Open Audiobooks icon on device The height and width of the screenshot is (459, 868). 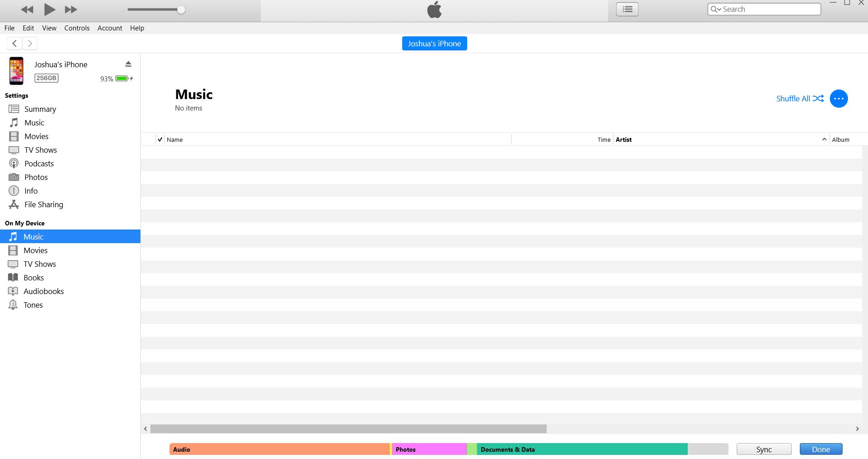pos(13,291)
